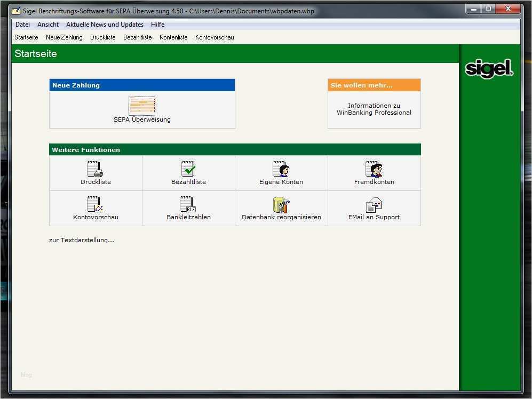
Task: Maximize the Sigel window
Action: (488, 9)
